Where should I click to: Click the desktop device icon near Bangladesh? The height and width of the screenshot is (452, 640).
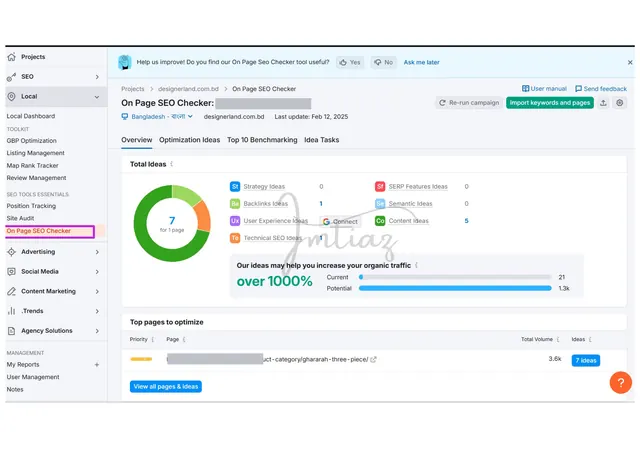[x=125, y=117]
